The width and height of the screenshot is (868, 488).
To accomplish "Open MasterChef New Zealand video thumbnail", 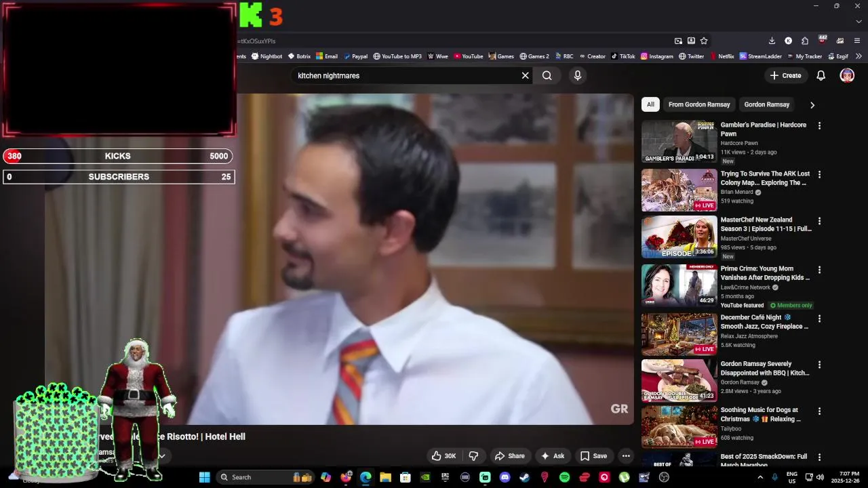I will (x=679, y=237).
